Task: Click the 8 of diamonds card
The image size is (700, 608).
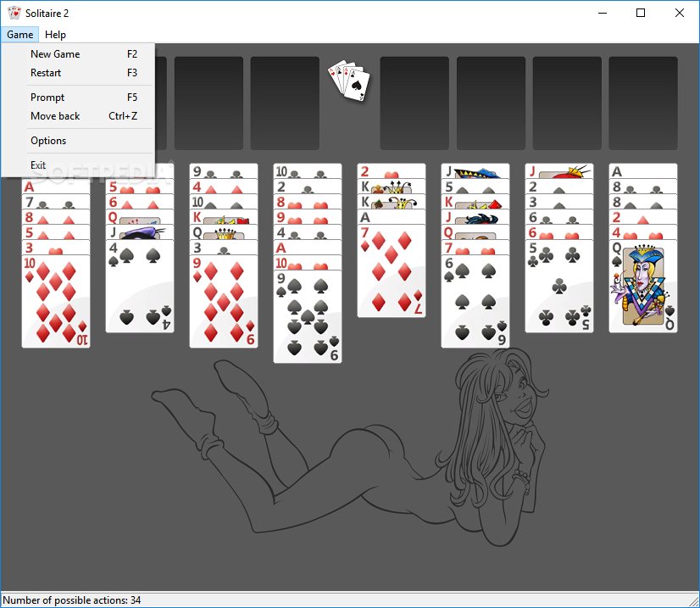Action: click(x=56, y=217)
